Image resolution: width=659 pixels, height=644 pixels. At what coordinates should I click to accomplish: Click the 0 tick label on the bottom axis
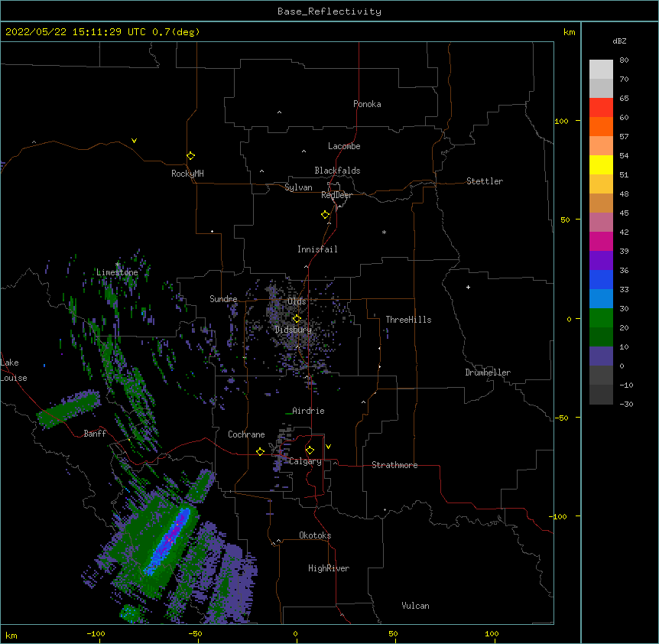point(295,633)
